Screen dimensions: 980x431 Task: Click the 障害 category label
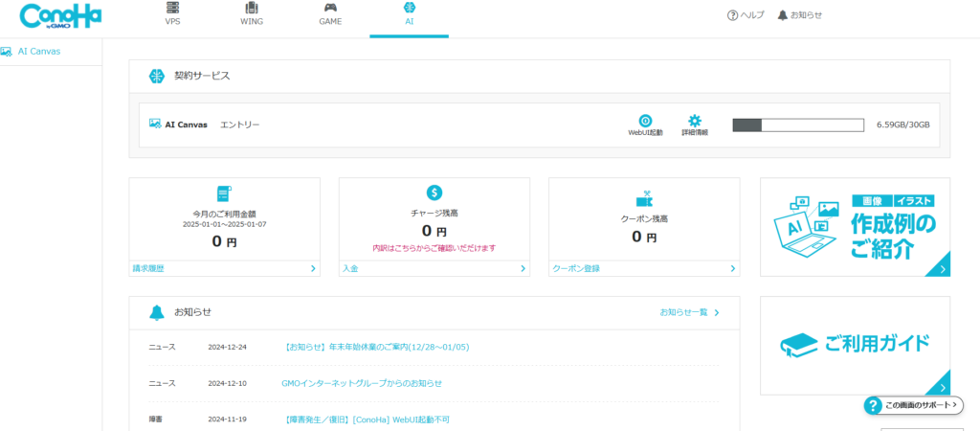pyautogui.click(x=156, y=420)
